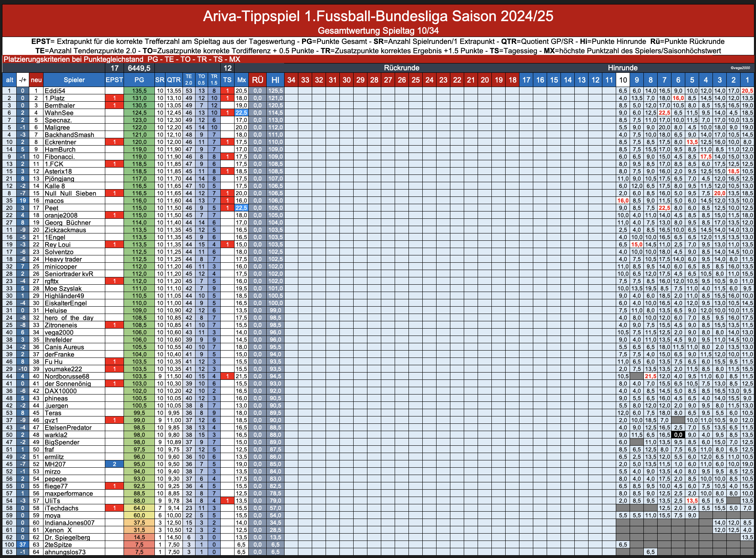The image size is (756, 558).
Task: Select player name 'Highländer49'
Action: tap(64, 296)
